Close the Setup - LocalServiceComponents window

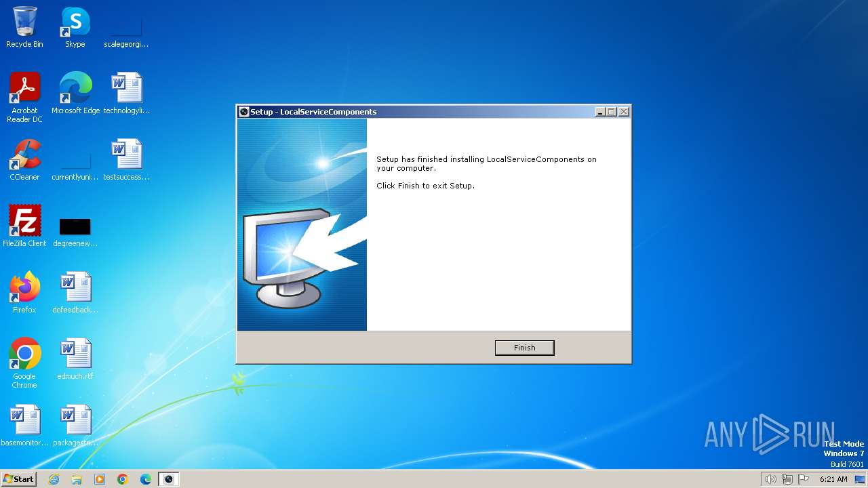click(x=624, y=112)
